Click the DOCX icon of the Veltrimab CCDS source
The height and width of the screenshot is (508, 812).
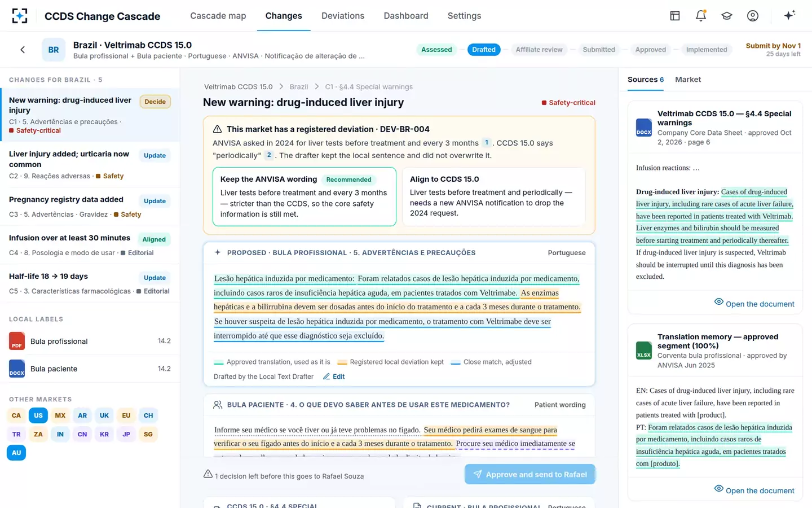[x=644, y=128]
